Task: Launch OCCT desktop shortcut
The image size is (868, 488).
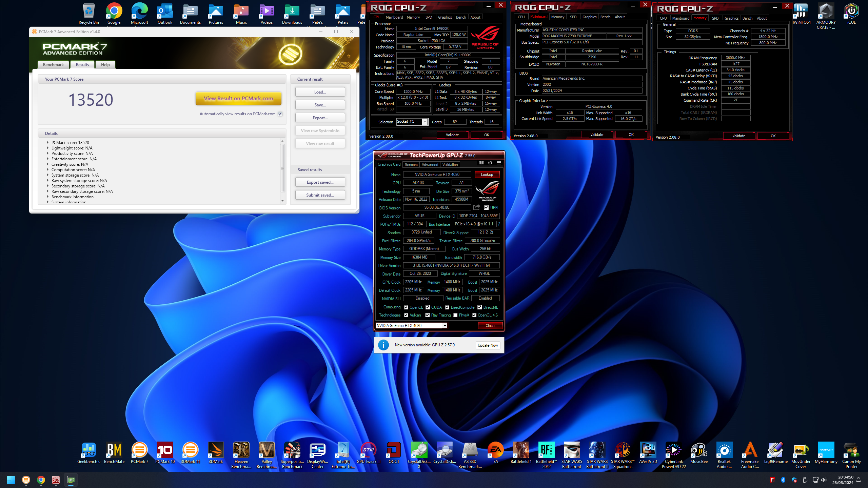Action: [x=394, y=453]
